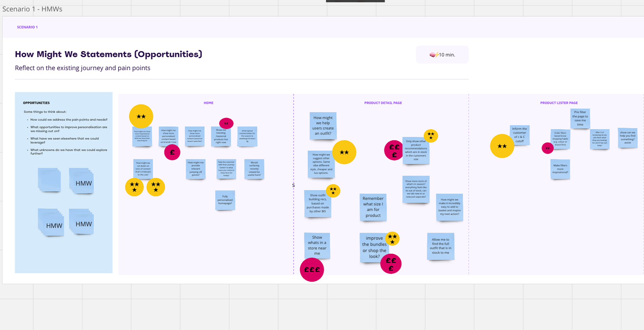This screenshot has height=330, width=644.
Task: Select two-star sticker beside suggest other options note
Action: click(344, 152)
